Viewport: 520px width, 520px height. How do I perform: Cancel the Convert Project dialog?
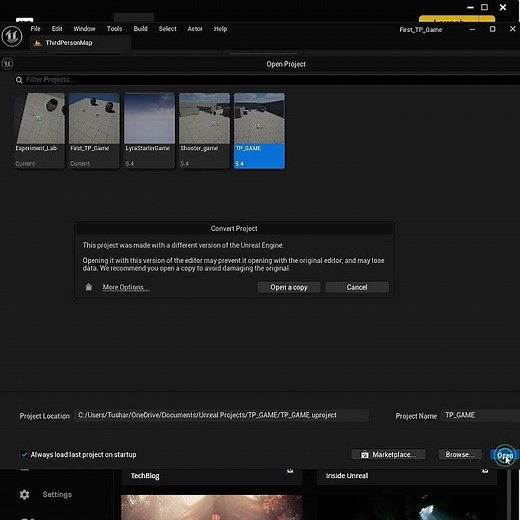tap(357, 287)
